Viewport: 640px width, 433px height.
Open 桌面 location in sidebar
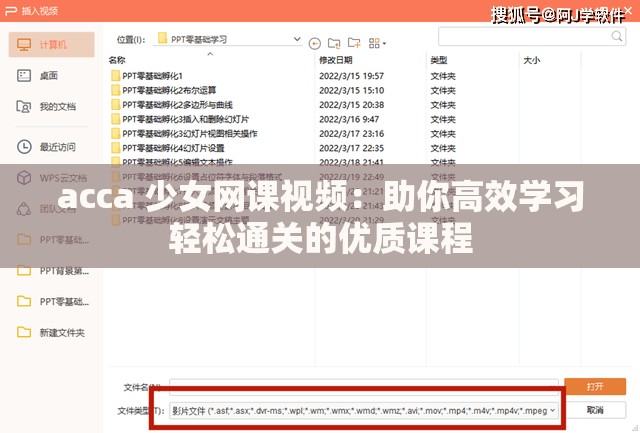tap(51, 75)
